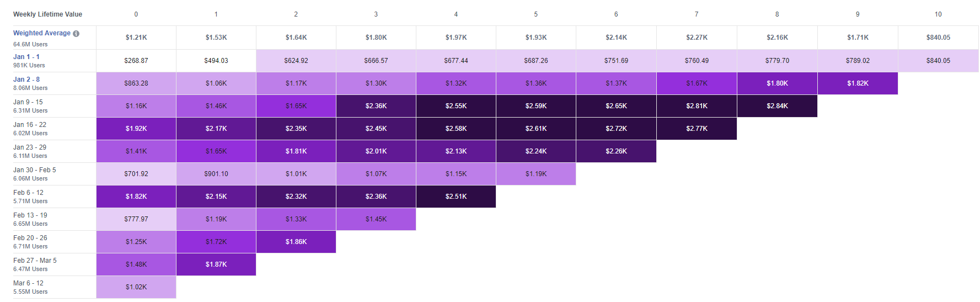Click the $2.51K cell in Feb 6 - 12 row
Image resolution: width=980 pixels, height=302 pixels.
[x=456, y=197]
